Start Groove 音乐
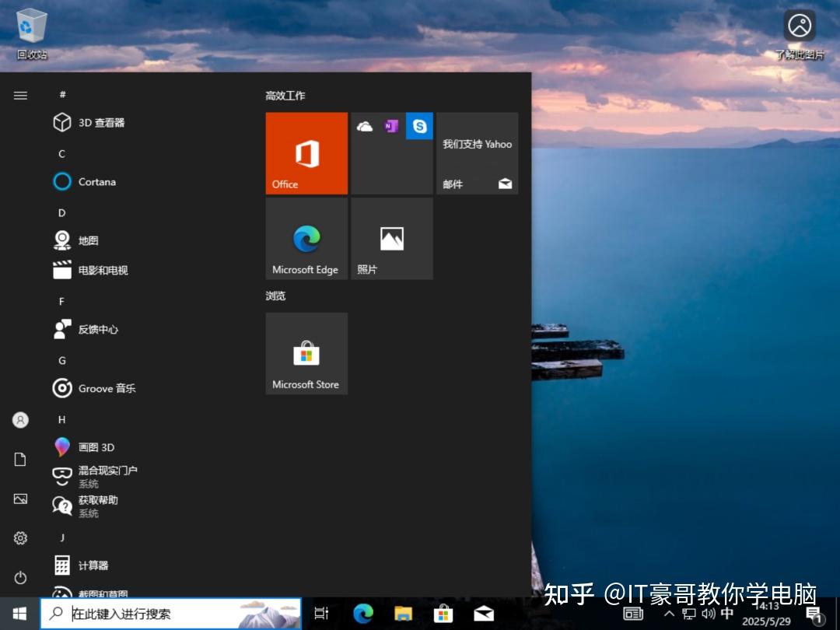840x630 pixels. [x=103, y=388]
